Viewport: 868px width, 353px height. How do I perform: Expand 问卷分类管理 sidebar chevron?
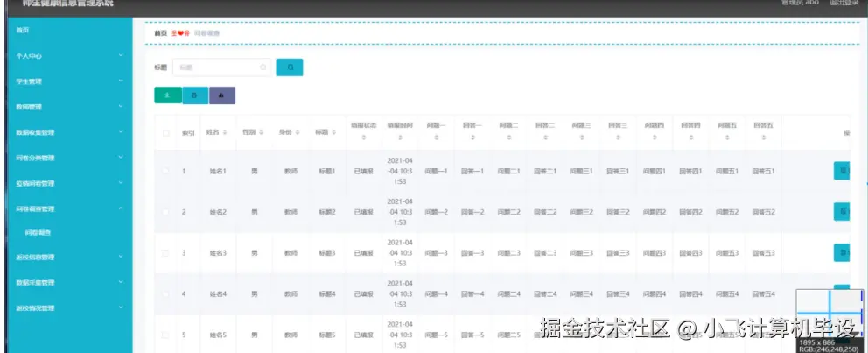pos(121,158)
